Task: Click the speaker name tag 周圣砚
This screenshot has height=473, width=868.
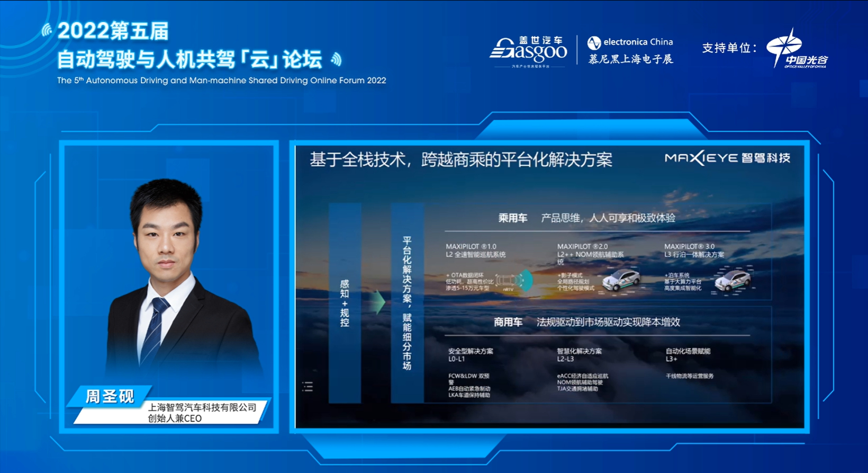Action: 110,396
